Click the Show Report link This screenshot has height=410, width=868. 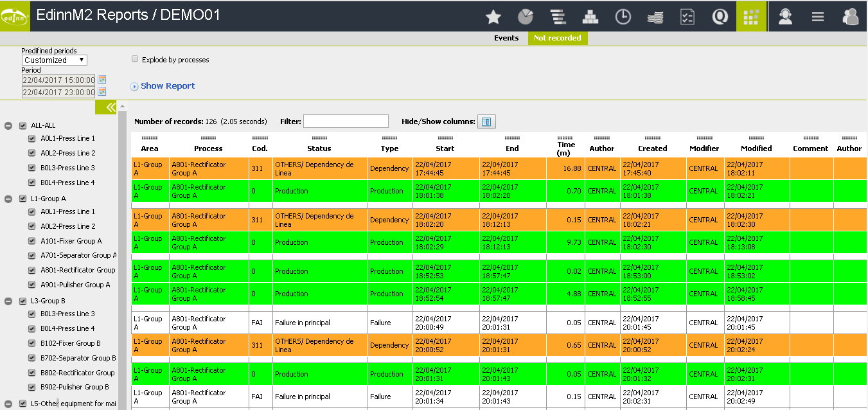[168, 86]
